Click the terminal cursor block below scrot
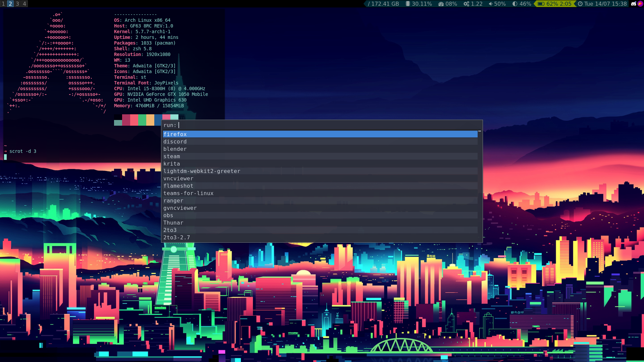Screen dimensions: 644x362 [x=5, y=157]
